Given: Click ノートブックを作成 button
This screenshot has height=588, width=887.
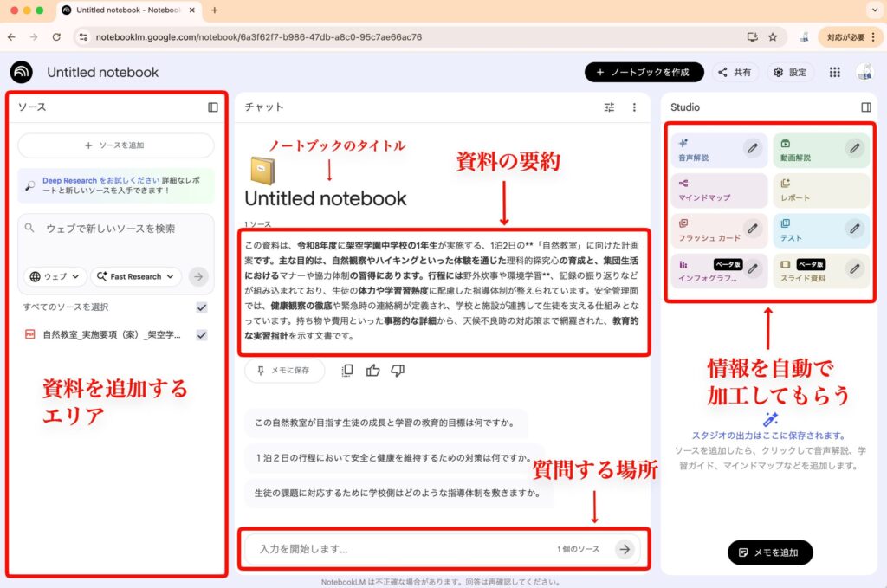Looking at the screenshot, I should [x=643, y=73].
